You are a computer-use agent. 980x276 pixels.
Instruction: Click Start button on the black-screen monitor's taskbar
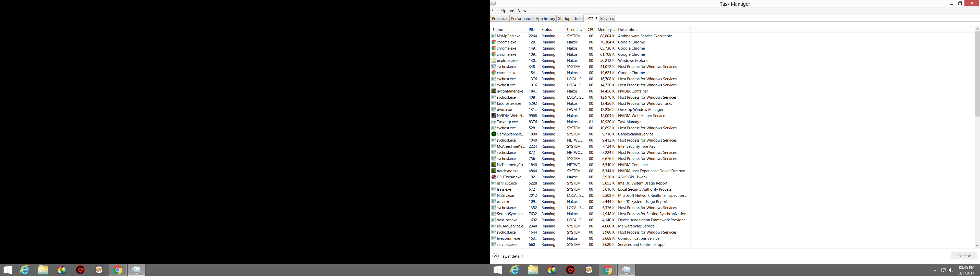(7, 270)
